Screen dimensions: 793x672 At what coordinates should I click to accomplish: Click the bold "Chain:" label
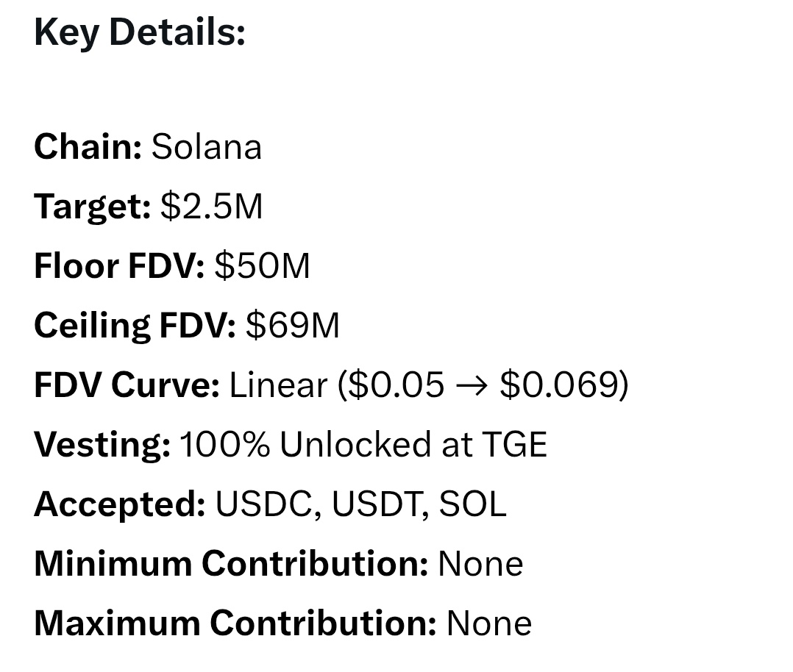88,146
